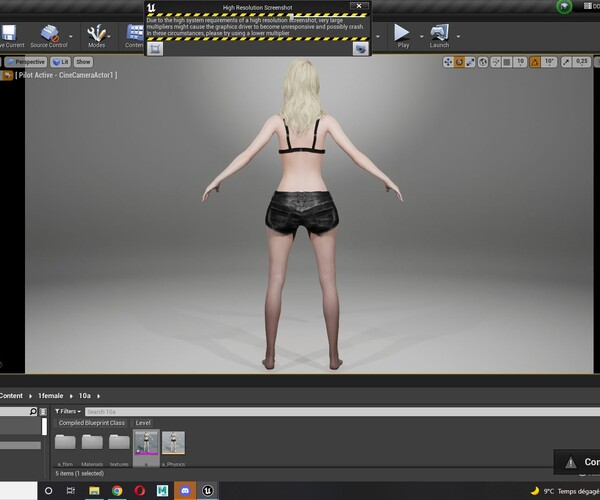Click the take screenshot camera icon
600x500 pixels.
360,49
